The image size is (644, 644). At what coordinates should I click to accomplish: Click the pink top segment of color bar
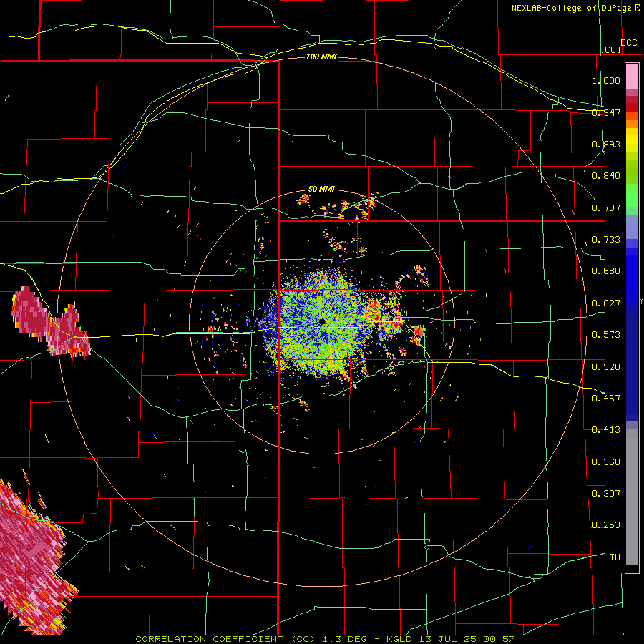pyautogui.click(x=632, y=76)
